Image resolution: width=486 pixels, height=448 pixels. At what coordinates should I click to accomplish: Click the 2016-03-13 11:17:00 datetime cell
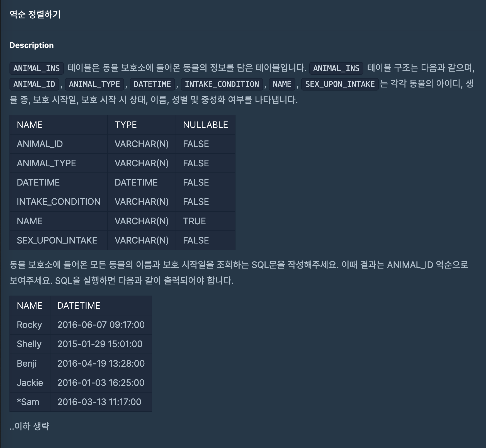[x=99, y=402]
